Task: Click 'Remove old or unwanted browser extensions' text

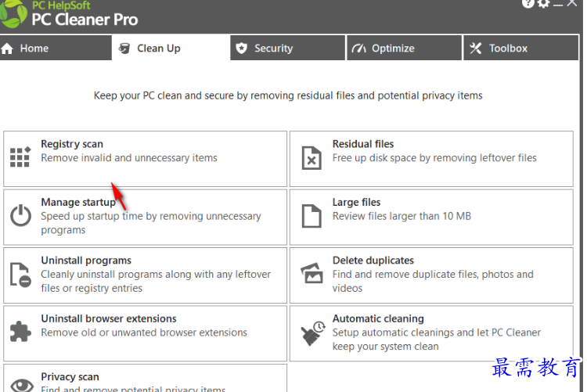Action: pyautogui.click(x=144, y=333)
